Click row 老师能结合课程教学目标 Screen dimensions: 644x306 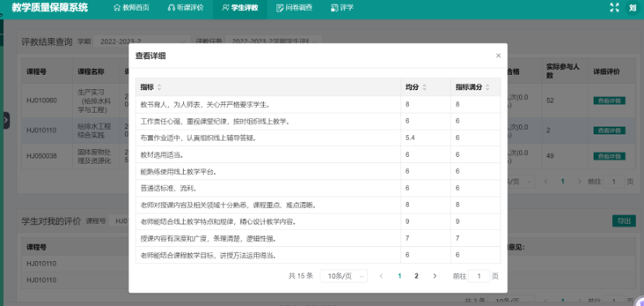318,255
